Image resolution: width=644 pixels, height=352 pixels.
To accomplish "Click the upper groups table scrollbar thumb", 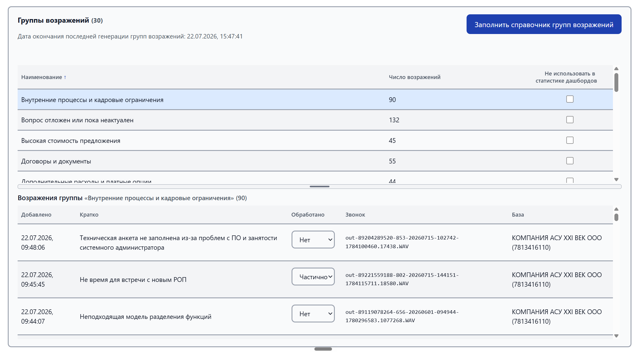I will coord(616,82).
